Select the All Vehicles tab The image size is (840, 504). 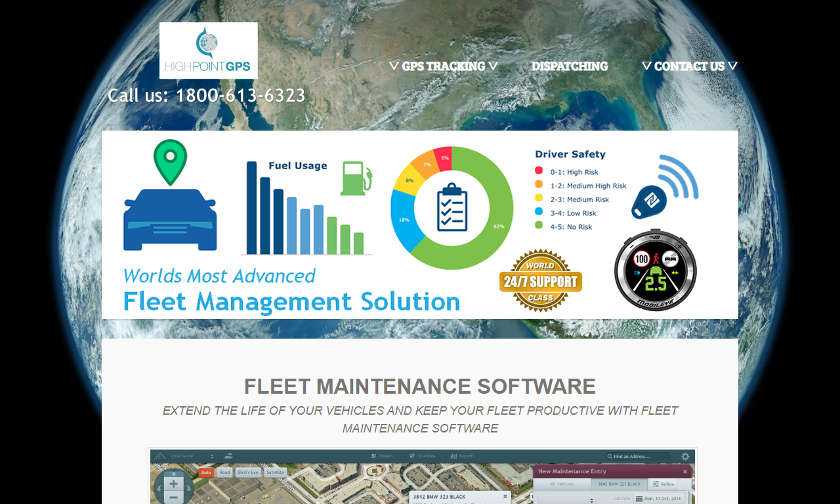click(561, 484)
